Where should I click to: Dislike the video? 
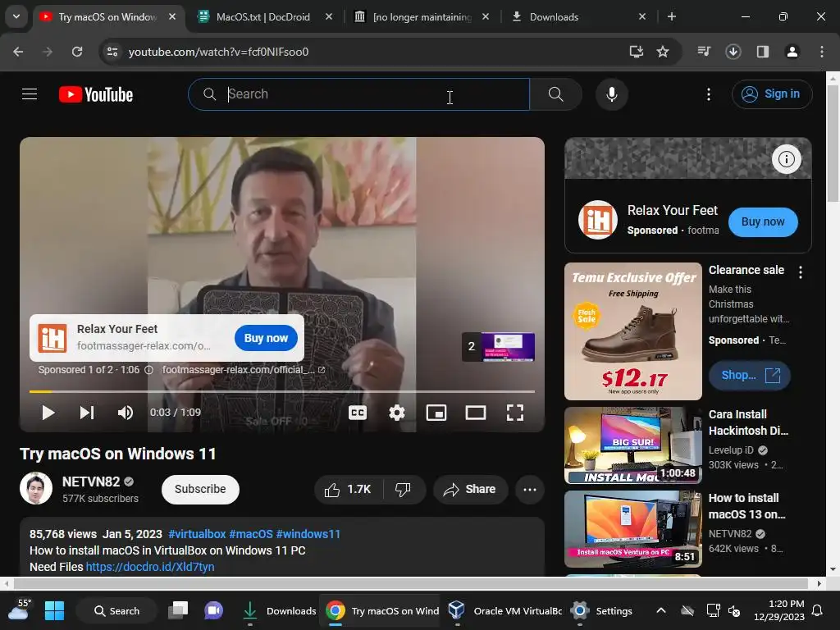(403, 489)
